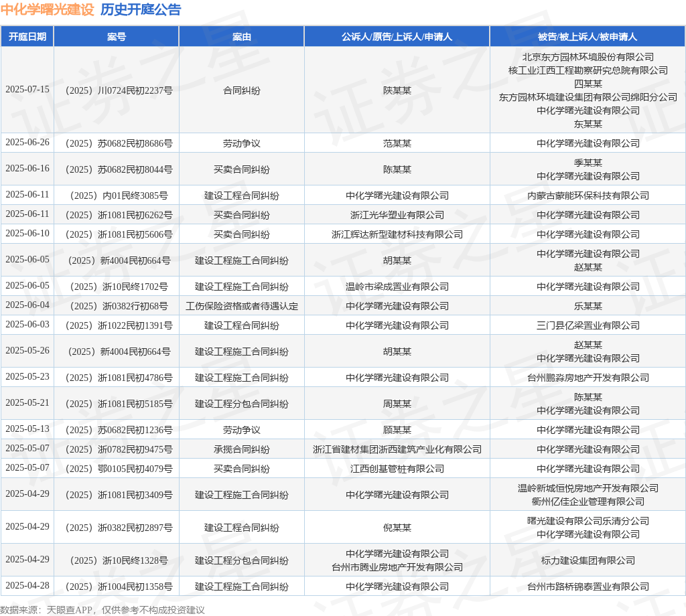Click plaintiff 江西创基管桩有限公司
Image resolution: width=686 pixels, height=616 pixels.
point(397,469)
